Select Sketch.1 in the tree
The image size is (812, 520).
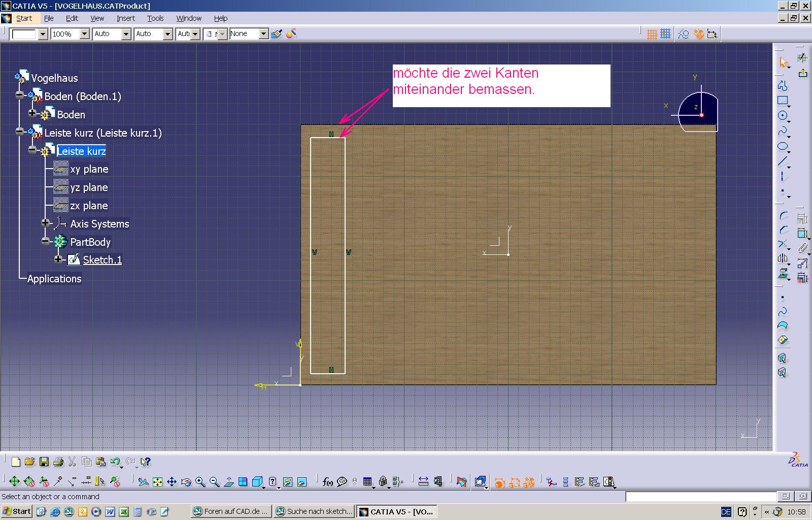[103, 260]
